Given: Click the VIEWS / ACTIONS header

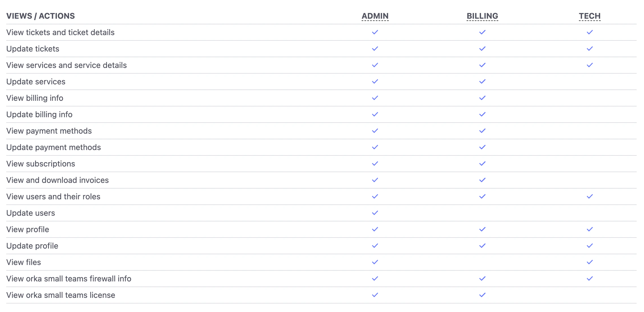Looking at the screenshot, I should pyautogui.click(x=41, y=16).
